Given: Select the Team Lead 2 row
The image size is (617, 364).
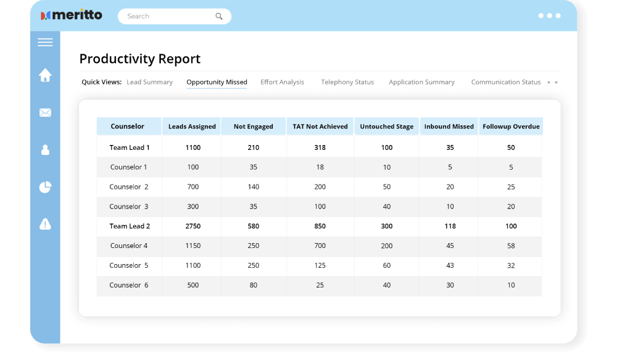Looking at the screenshot, I should click(130, 226).
